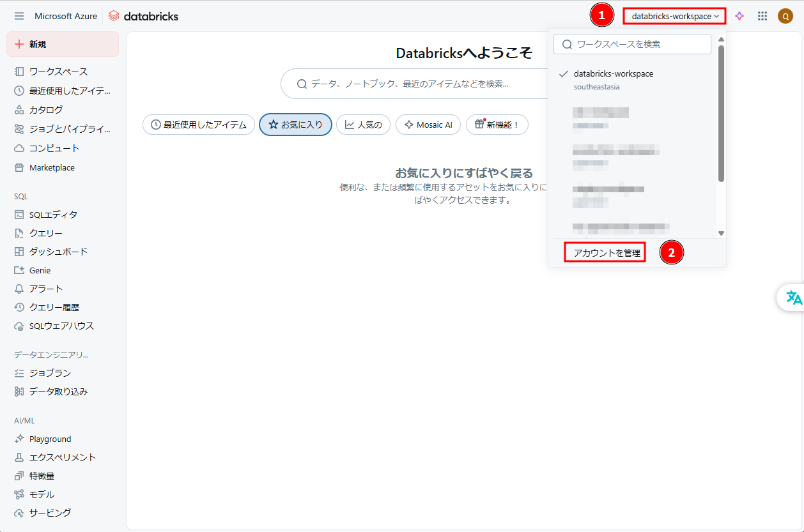Click the search magnifier in main search
This screenshot has height=532, width=804.
(x=302, y=84)
